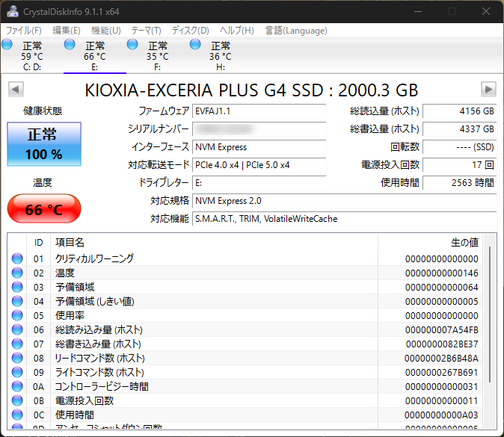
Task: Click the blue orb for attribute 09
Action: (17, 372)
